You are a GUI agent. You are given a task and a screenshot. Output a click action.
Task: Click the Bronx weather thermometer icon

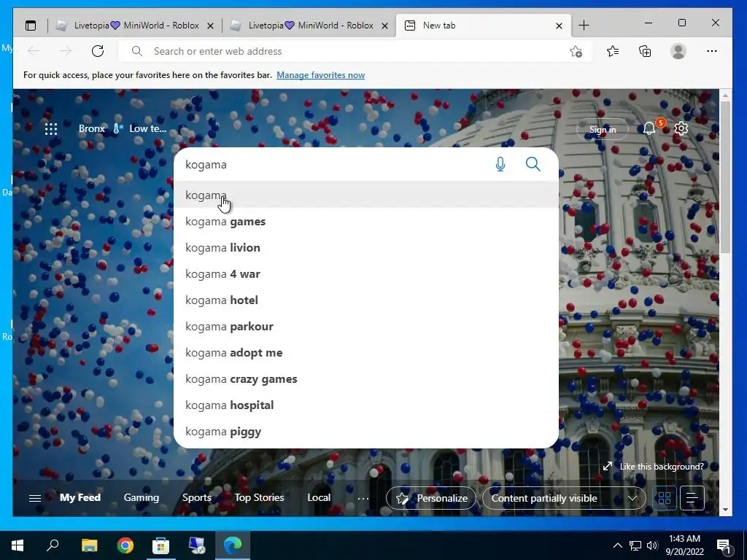[x=117, y=128]
